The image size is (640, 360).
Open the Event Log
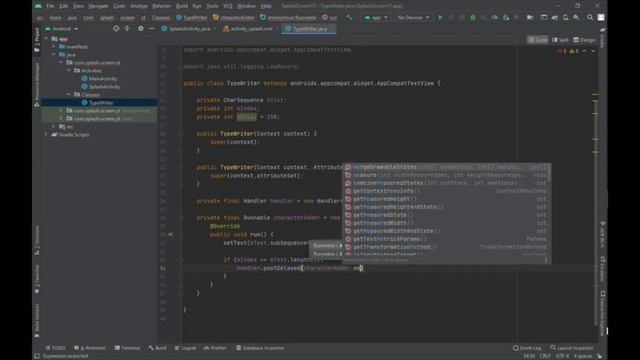pyautogui.click(x=527, y=348)
